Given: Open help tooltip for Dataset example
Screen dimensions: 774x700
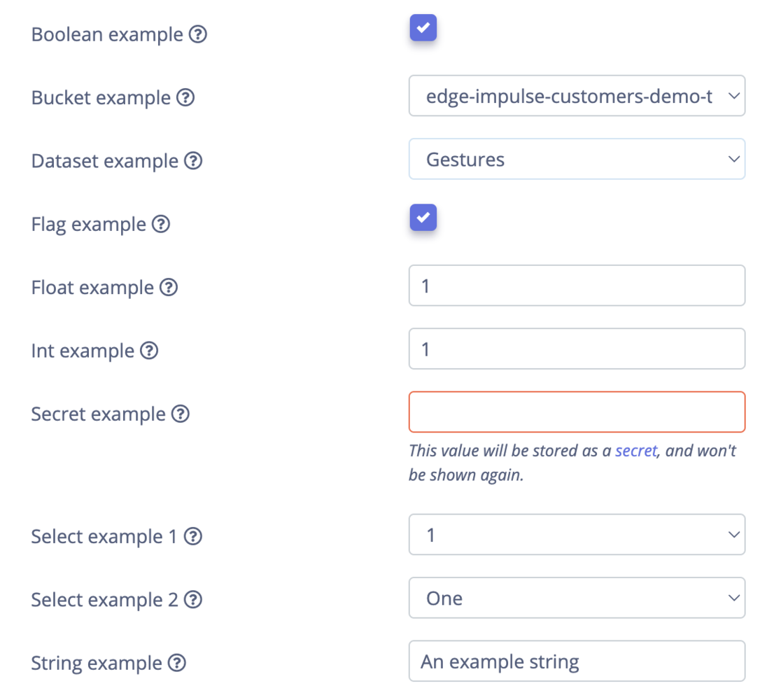Looking at the screenshot, I should tap(193, 161).
